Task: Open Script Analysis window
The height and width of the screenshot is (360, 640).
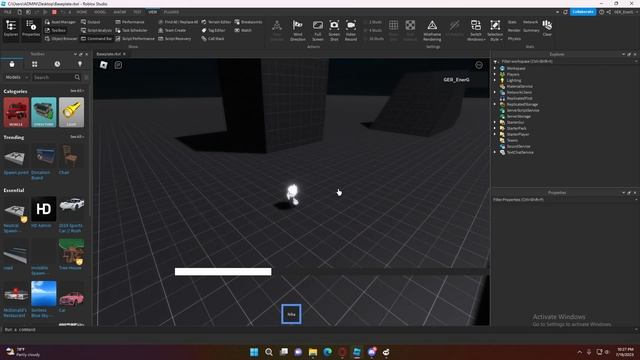Action: click(96, 30)
